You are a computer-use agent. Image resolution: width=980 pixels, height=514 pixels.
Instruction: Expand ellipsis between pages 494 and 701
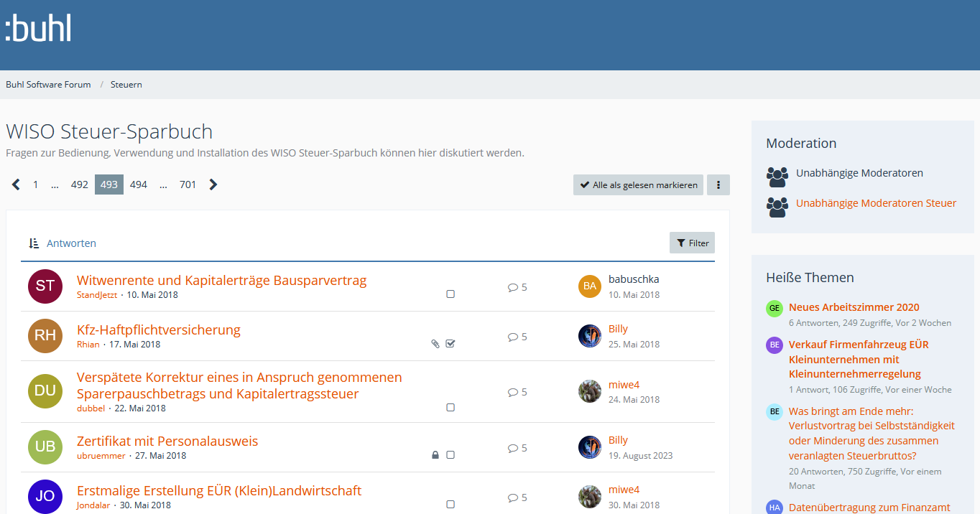[163, 184]
